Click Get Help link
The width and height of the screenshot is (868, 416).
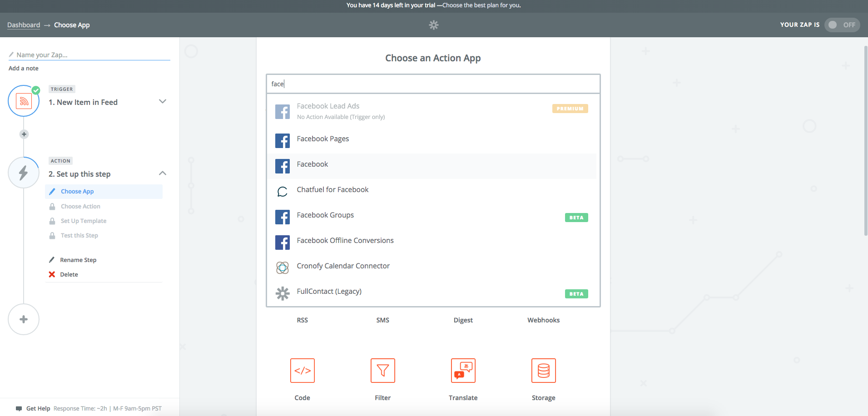[x=38, y=408]
